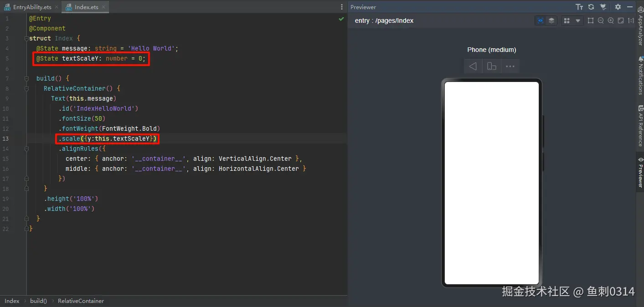Click 'IndexHelloWorld' id string on line 10
644x307 pixels.
pos(106,108)
